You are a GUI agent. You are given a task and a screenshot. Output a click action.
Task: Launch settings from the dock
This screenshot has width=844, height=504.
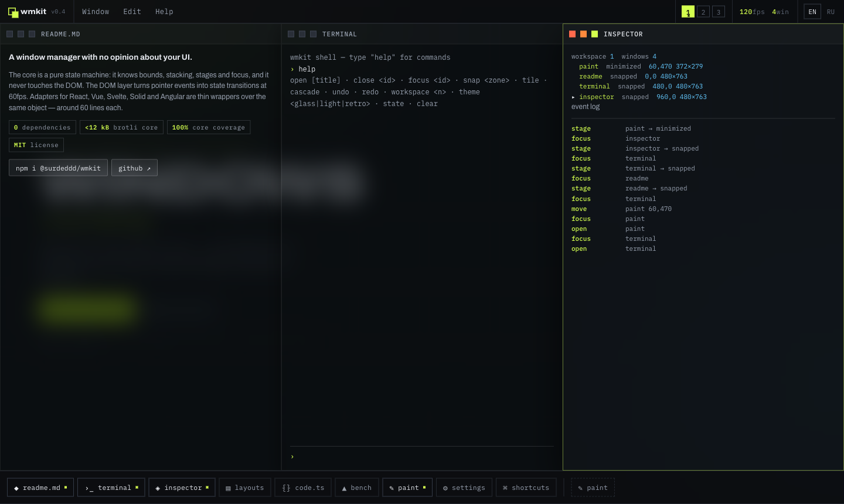click(x=464, y=488)
